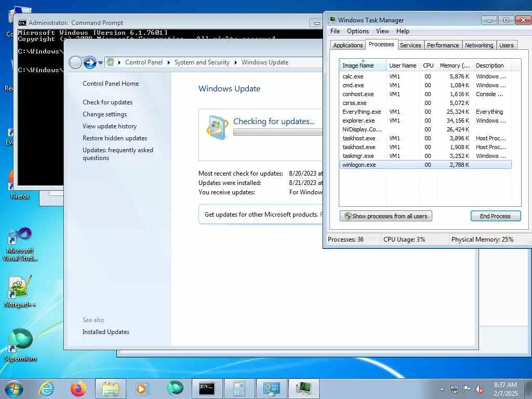The image size is (532, 399).
Task: Expand root breadcrumb arrow before Control Panel
Action: coord(119,62)
